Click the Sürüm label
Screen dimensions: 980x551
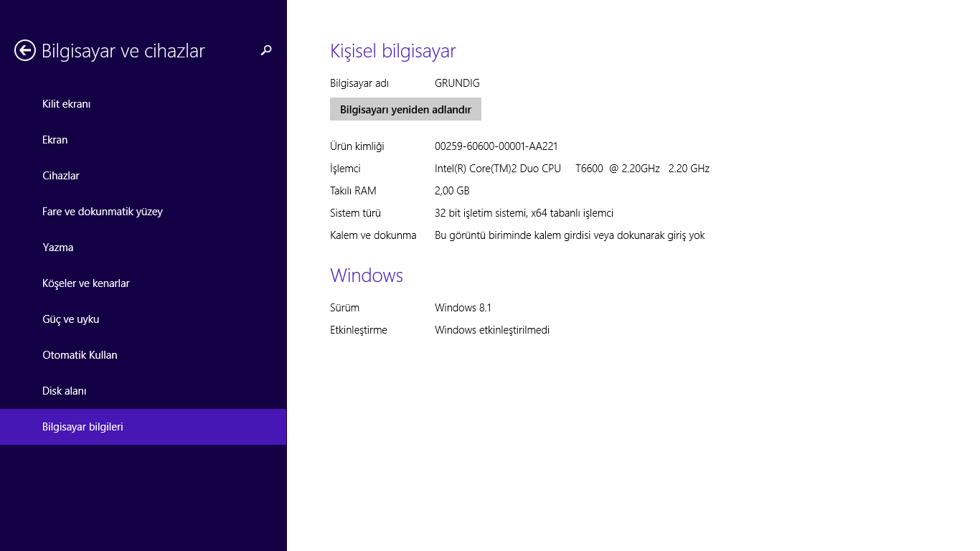coord(344,308)
